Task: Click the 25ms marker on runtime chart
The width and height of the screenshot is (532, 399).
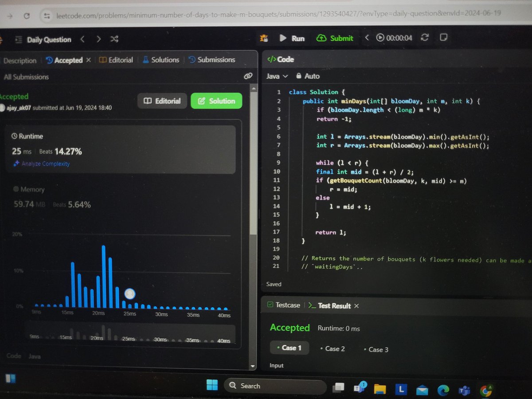Action: pos(130,293)
